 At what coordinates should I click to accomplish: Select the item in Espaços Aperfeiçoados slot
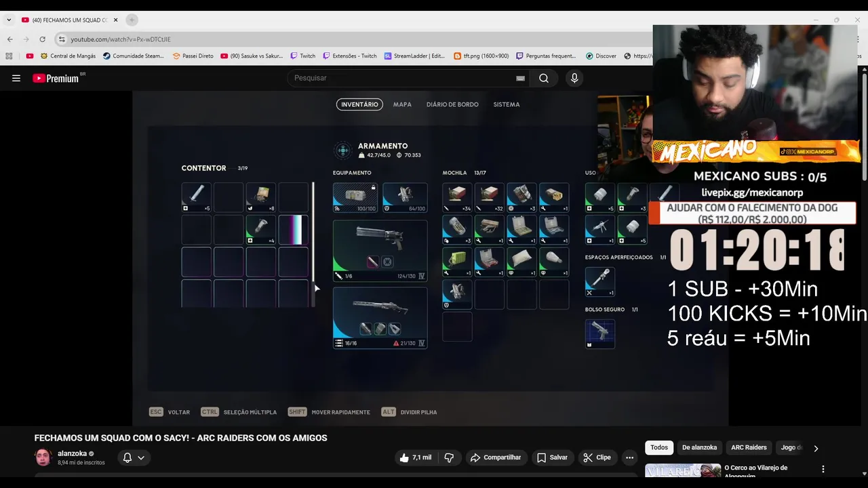(x=600, y=281)
